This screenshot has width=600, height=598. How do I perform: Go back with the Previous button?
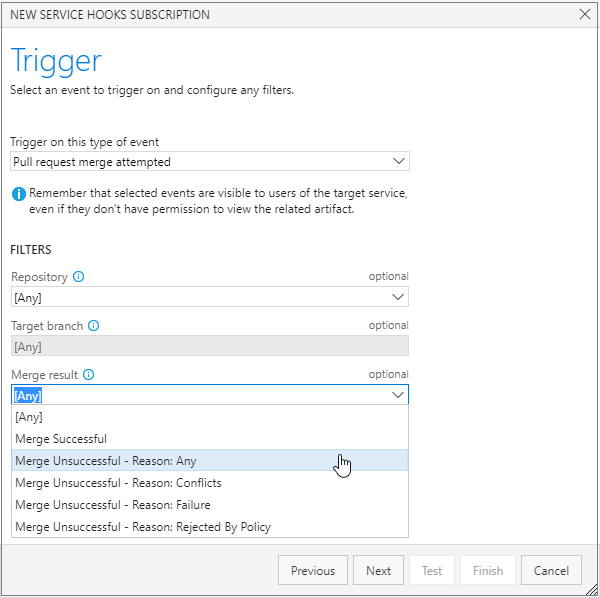click(x=313, y=570)
